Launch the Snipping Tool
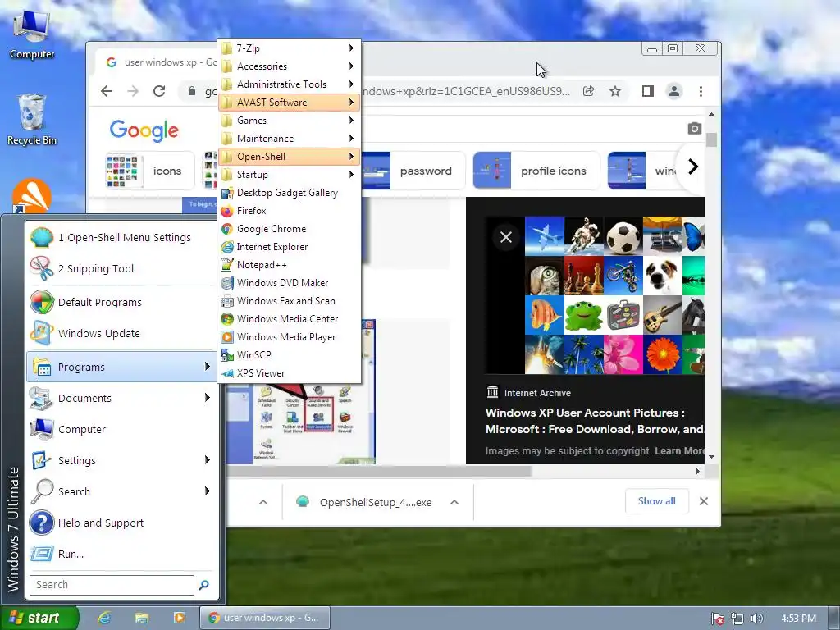This screenshot has width=840, height=630. [x=121, y=268]
